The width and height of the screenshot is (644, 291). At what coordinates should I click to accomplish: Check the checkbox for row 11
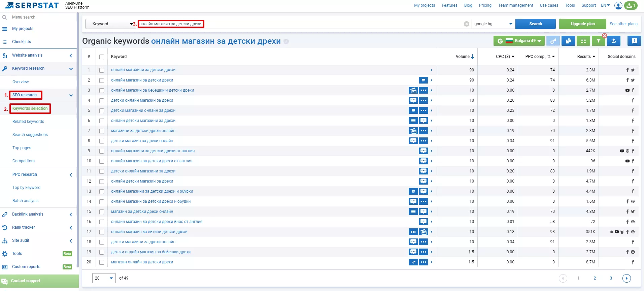102,171
